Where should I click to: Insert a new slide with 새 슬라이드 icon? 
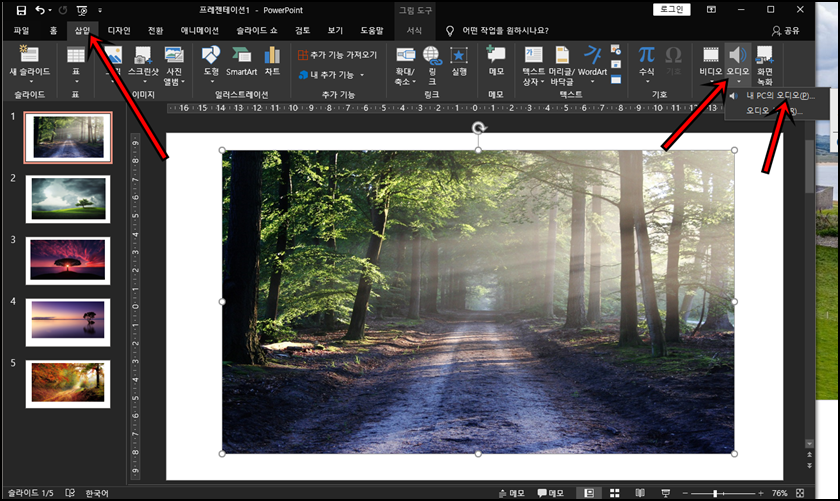[x=29, y=55]
